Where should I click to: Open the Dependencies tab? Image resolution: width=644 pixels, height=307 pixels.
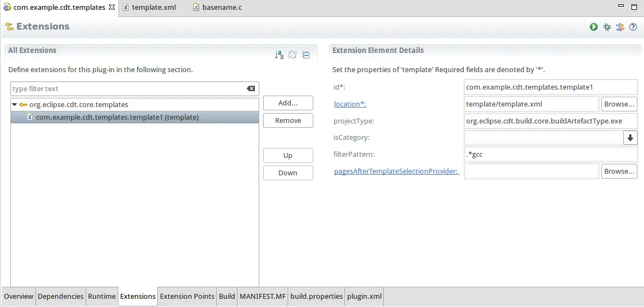coord(61,297)
